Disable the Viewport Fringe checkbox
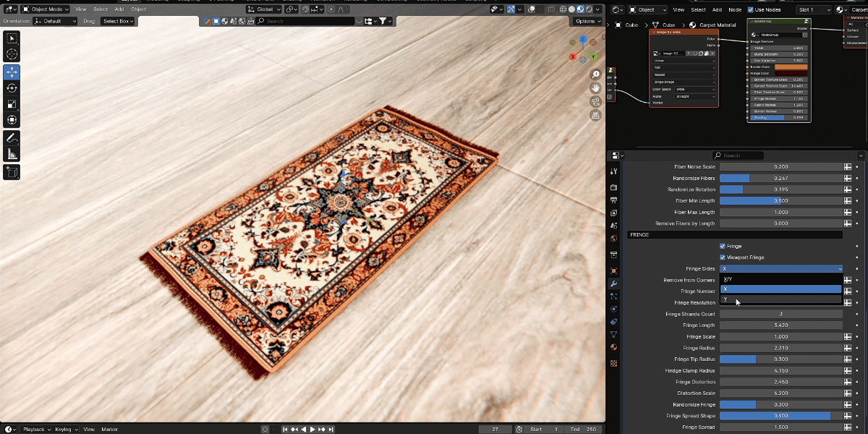868x434 pixels. click(723, 258)
